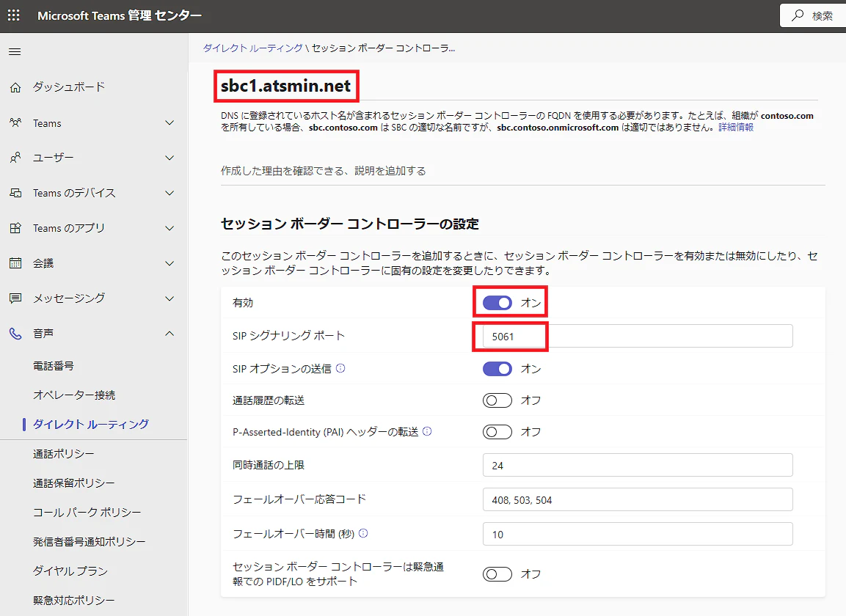Image resolution: width=846 pixels, height=616 pixels.
Task: Click the dashboard home icon
Action: coord(15,87)
